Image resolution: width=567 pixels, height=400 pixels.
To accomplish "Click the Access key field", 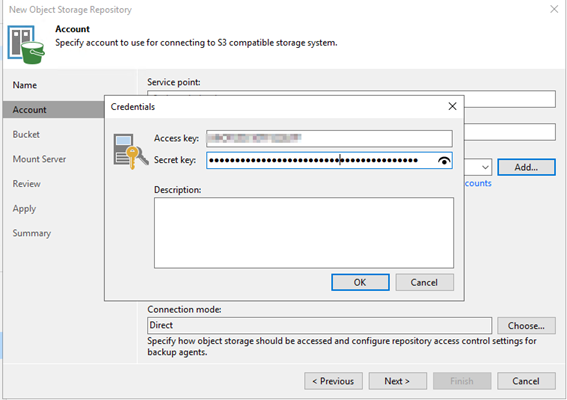I will click(x=329, y=138).
